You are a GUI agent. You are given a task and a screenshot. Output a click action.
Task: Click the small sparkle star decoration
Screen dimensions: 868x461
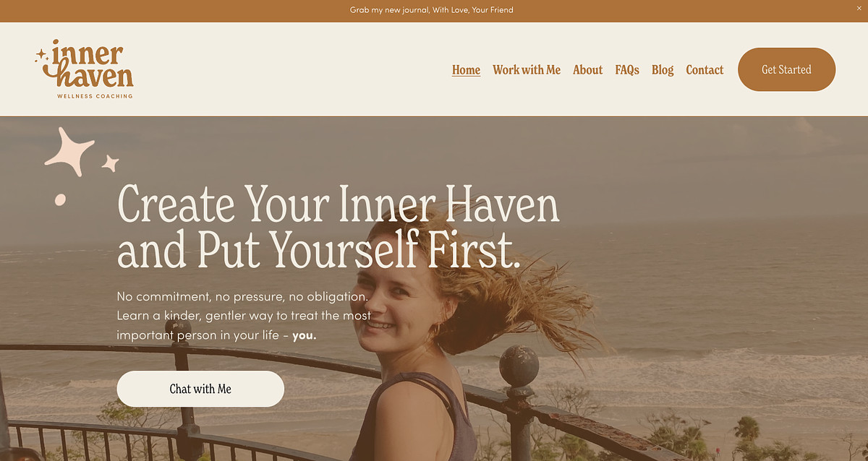pyautogui.click(x=110, y=163)
